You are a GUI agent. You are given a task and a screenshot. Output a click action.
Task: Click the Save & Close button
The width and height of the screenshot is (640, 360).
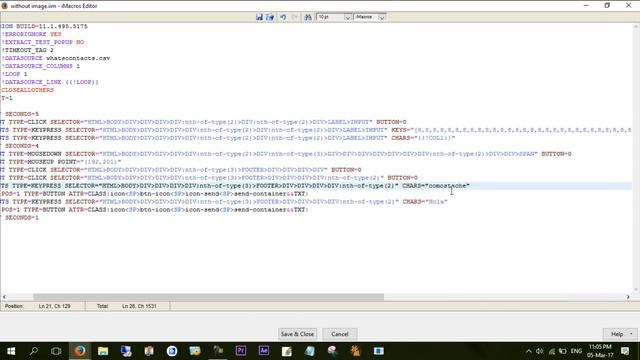coord(298,334)
